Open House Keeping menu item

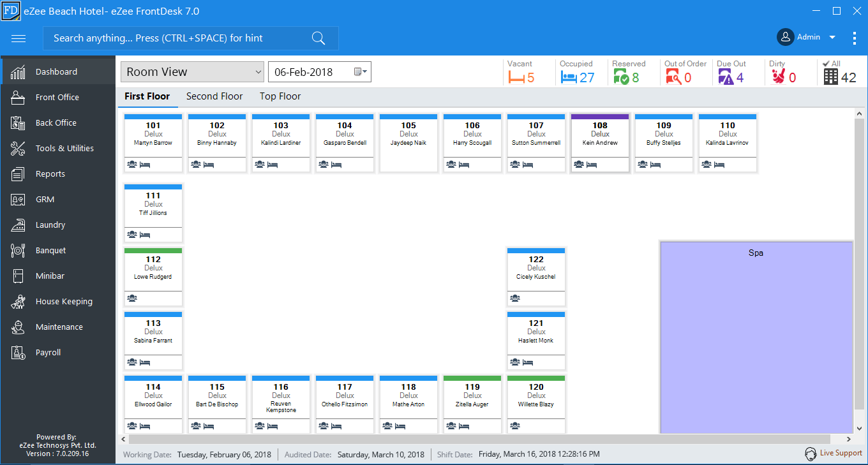pyautogui.click(x=59, y=301)
